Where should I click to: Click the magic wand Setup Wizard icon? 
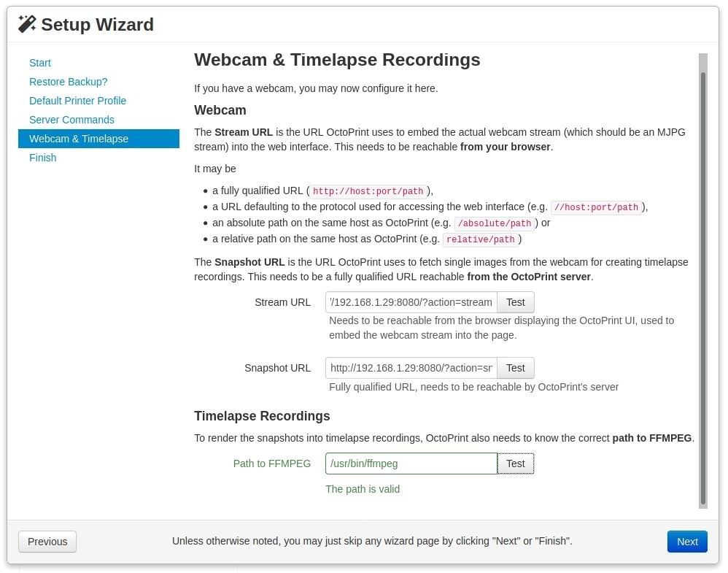pyautogui.click(x=27, y=24)
